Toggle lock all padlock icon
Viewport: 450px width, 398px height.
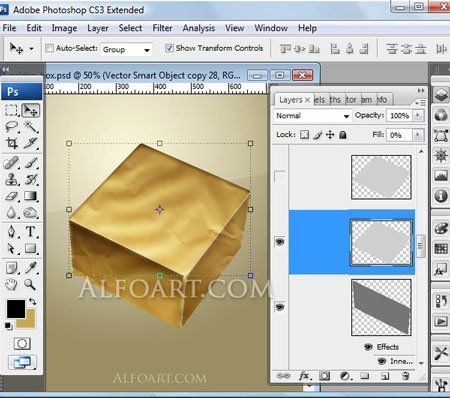tap(343, 135)
